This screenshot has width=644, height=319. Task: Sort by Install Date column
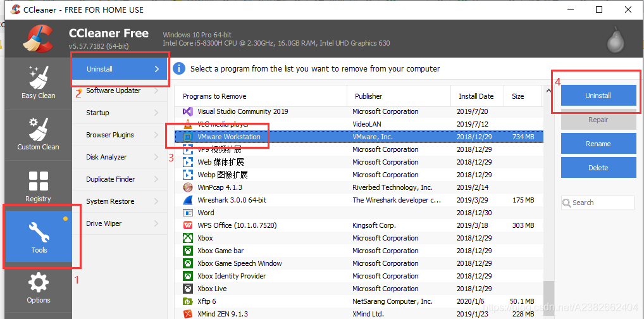(x=477, y=96)
